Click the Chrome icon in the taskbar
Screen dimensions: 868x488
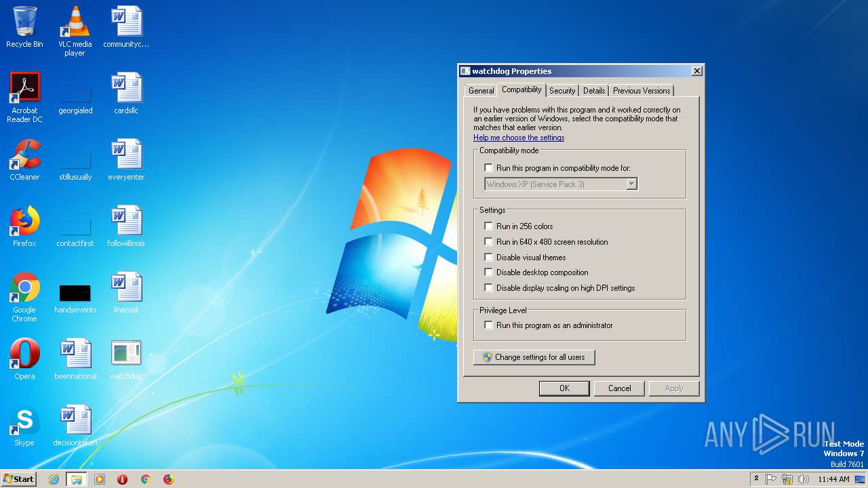[x=145, y=479]
